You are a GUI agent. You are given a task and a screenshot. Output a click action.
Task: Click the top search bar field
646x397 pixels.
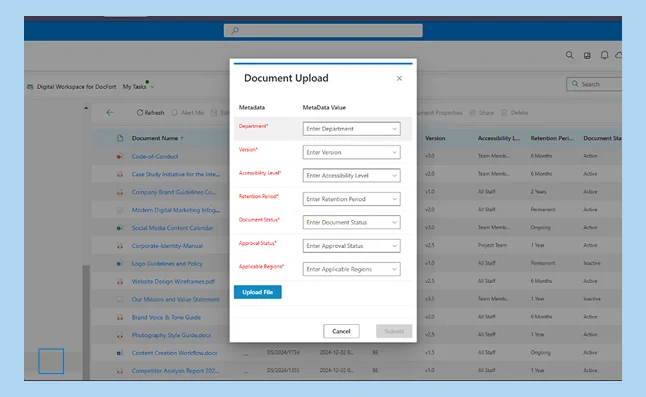coord(323,30)
